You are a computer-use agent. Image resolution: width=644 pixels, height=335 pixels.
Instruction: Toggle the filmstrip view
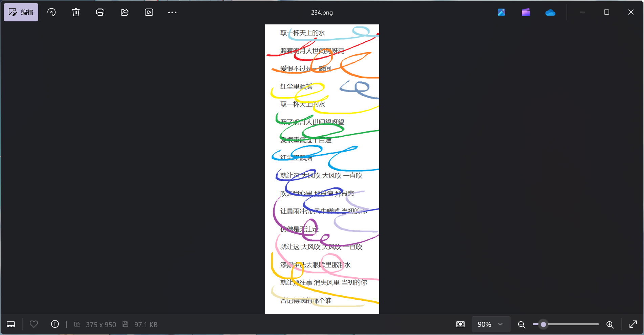[x=11, y=324]
